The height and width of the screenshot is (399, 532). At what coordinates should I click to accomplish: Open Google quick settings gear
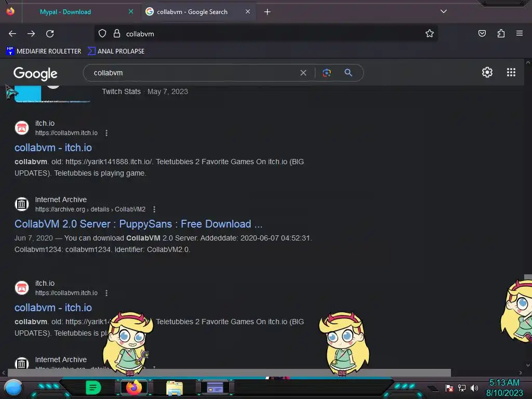tap(487, 72)
